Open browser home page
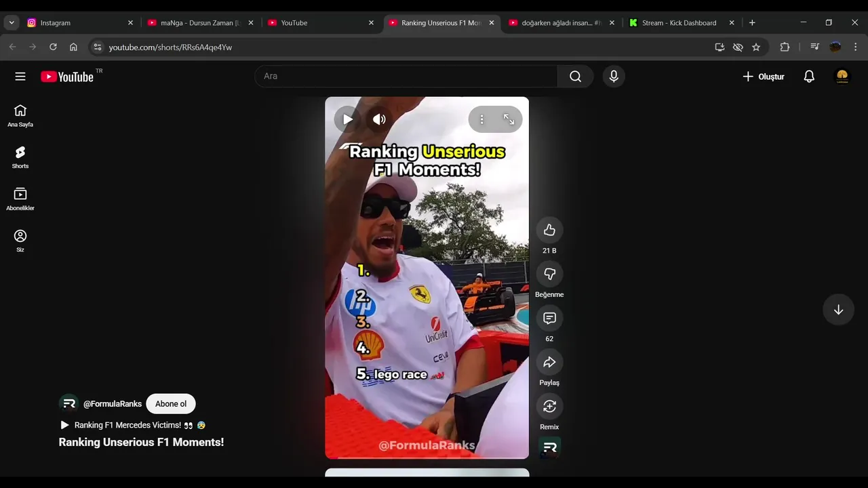The height and width of the screenshot is (488, 868). click(x=73, y=47)
